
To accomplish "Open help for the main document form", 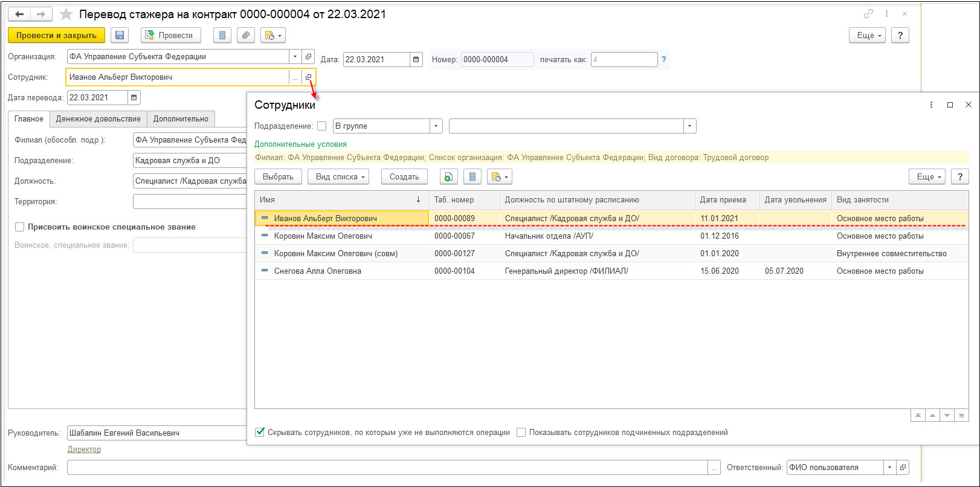I will 900,35.
